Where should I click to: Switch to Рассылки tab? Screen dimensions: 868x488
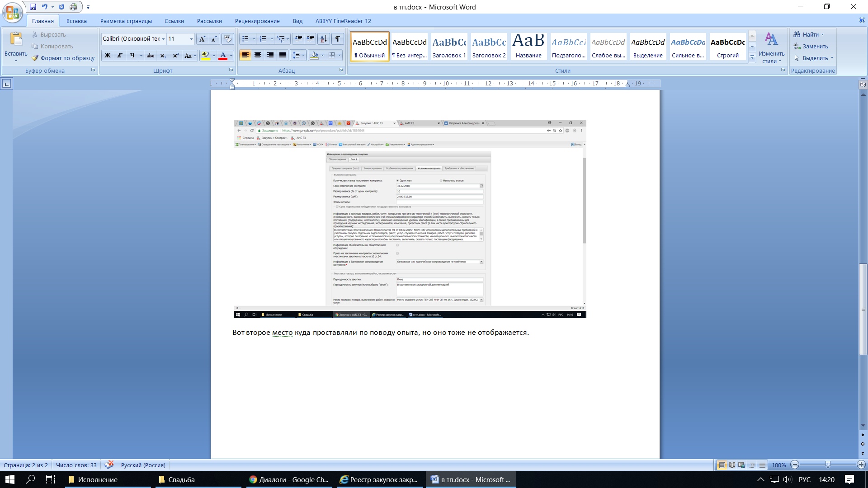click(209, 21)
